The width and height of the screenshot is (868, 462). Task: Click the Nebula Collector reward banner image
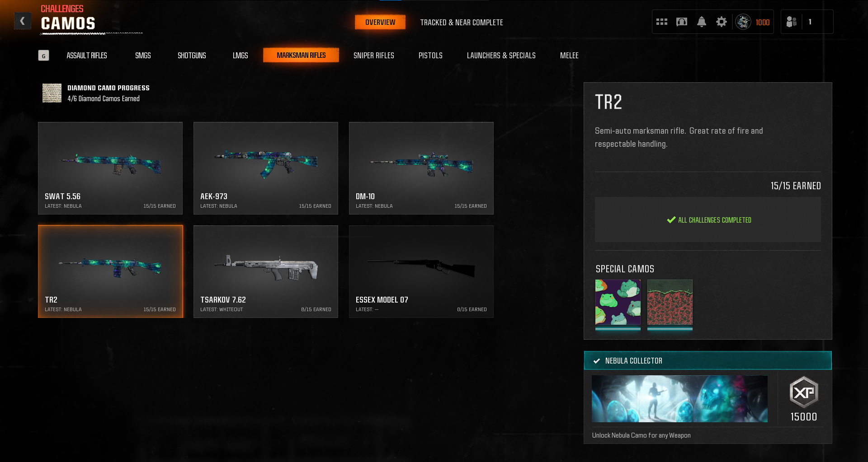click(x=679, y=399)
